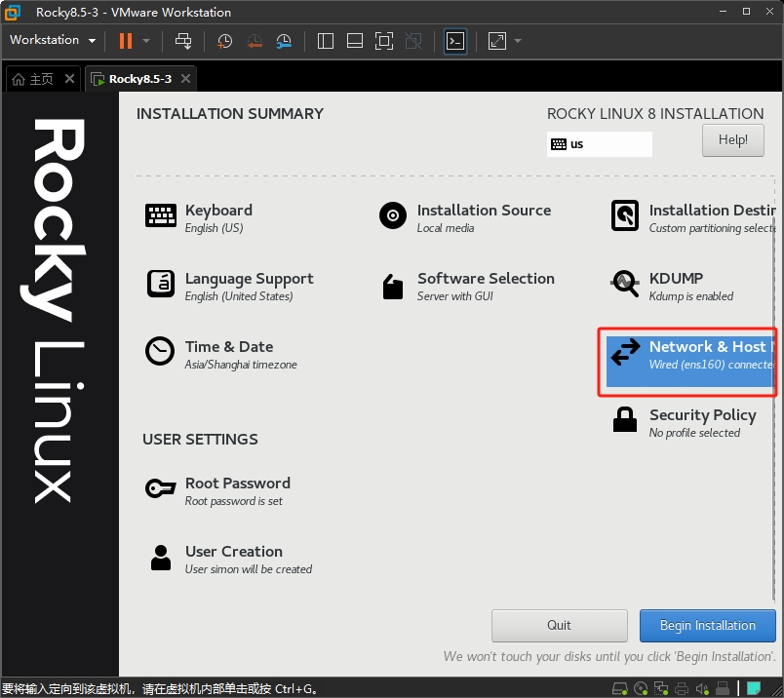Image resolution: width=784 pixels, height=698 pixels.
Task: Open Language Support settings
Action: (230, 287)
